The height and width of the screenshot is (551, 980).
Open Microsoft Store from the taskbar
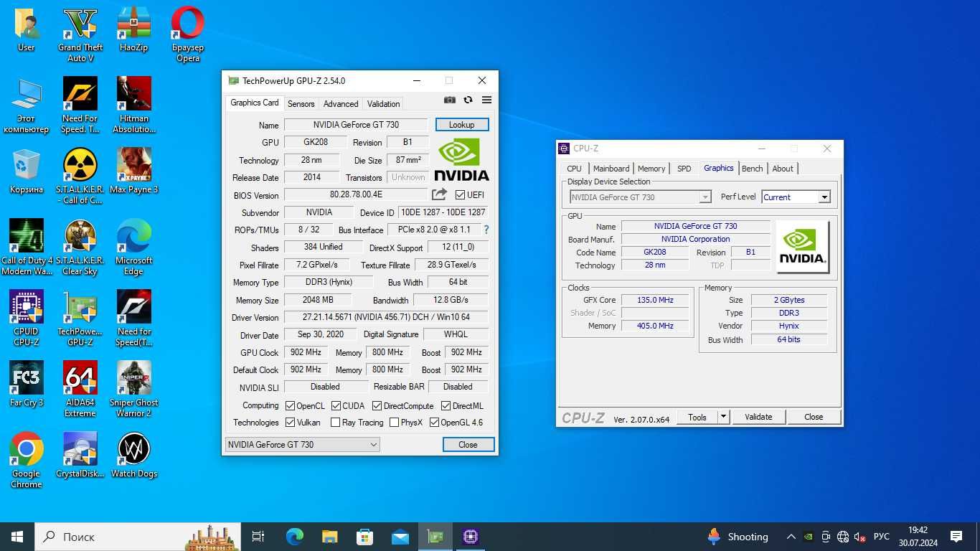point(364,537)
